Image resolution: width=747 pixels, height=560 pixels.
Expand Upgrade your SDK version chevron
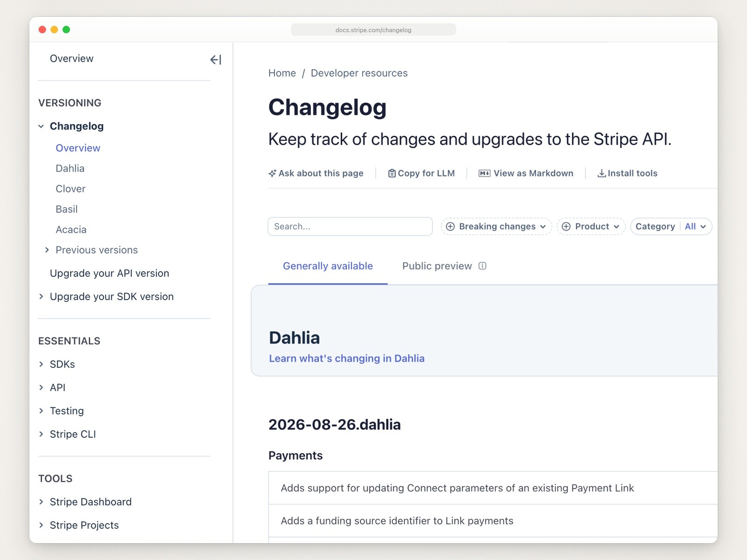(41, 297)
